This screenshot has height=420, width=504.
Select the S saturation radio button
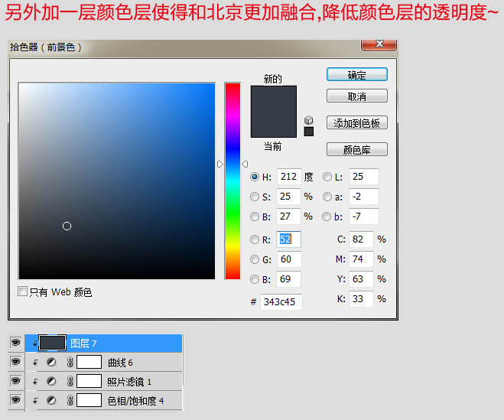(x=255, y=197)
